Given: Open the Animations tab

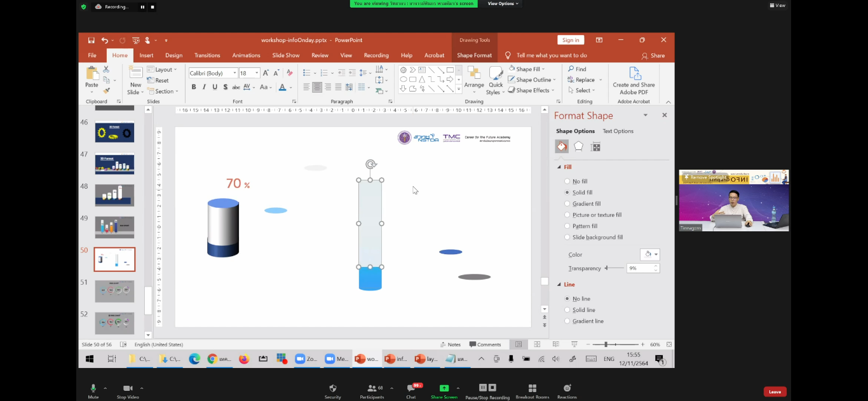Looking at the screenshot, I should coord(246,55).
